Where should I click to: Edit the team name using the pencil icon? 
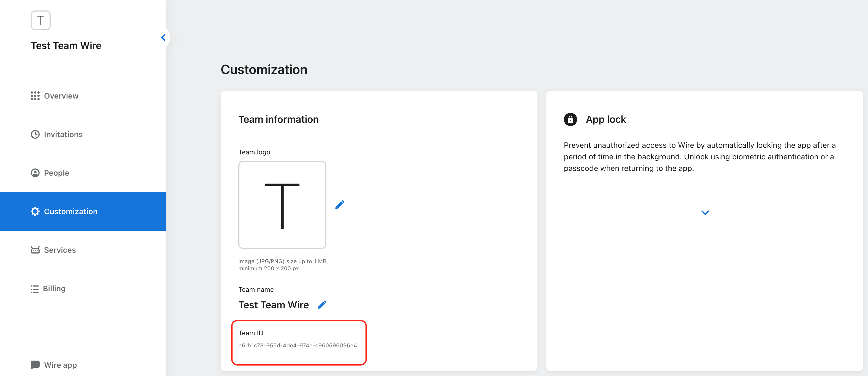[x=322, y=304]
